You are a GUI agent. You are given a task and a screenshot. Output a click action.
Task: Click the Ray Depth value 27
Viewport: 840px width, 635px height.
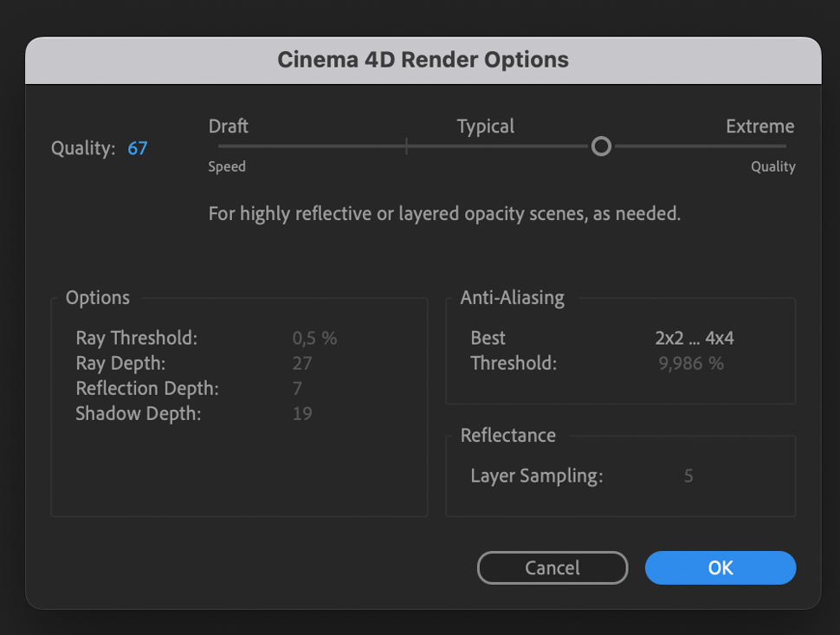[302, 363]
